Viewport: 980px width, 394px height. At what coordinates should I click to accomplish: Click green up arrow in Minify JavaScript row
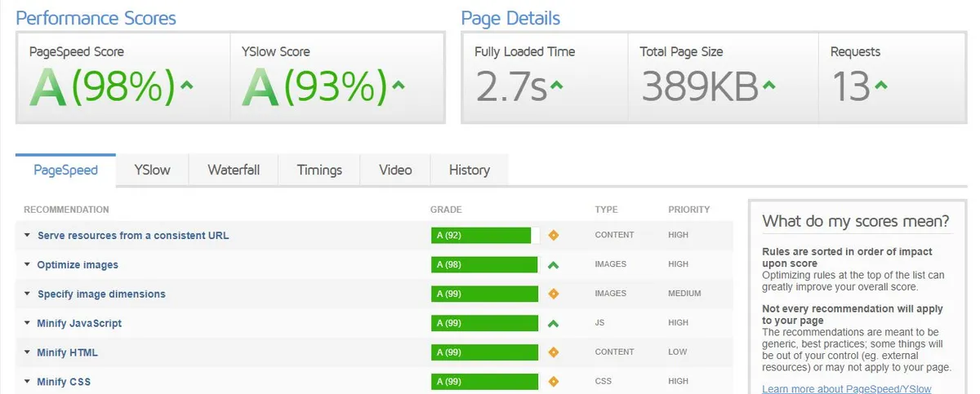553,324
